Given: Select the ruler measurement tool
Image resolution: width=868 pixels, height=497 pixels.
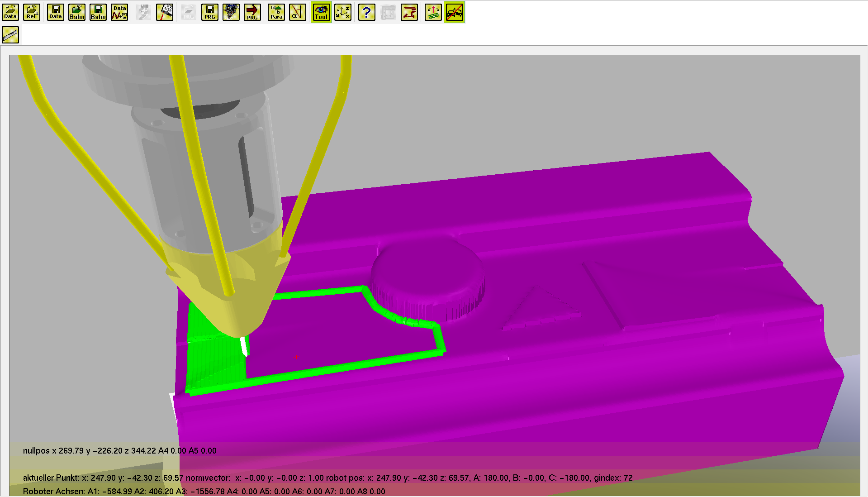Looking at the screenshot, I should tap(10, 35).
